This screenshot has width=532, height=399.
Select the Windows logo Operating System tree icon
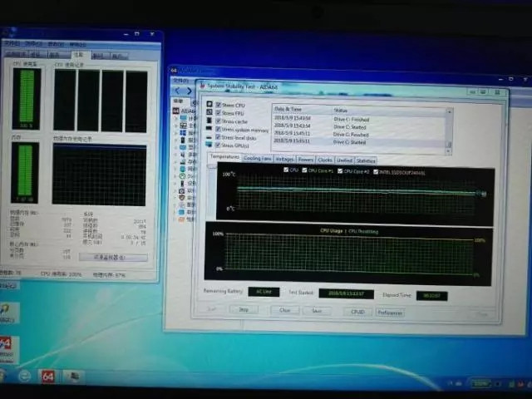[183, 133]
